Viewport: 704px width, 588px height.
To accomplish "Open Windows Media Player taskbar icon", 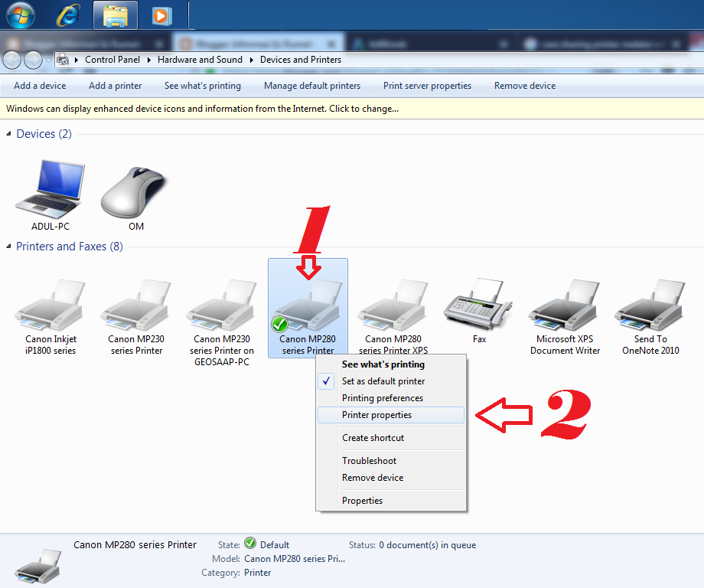I will click(x=161, y=16).
